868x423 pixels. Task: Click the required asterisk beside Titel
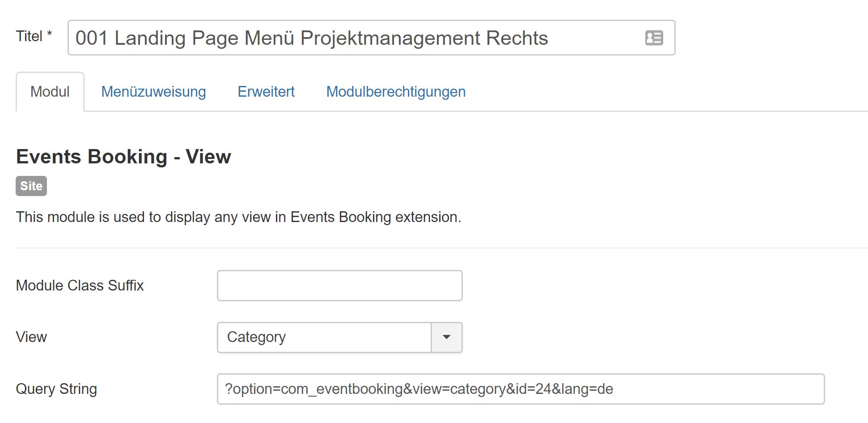[x=50, y=34]
